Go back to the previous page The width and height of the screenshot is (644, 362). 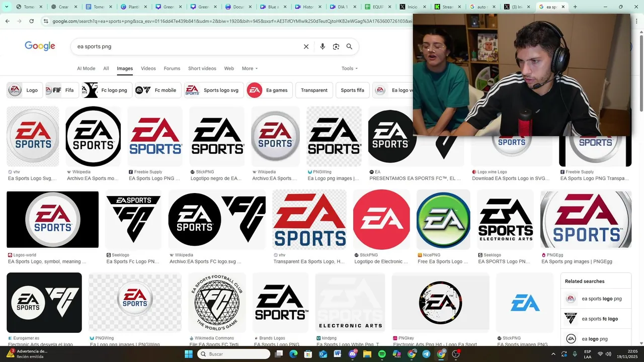[7, 21]
